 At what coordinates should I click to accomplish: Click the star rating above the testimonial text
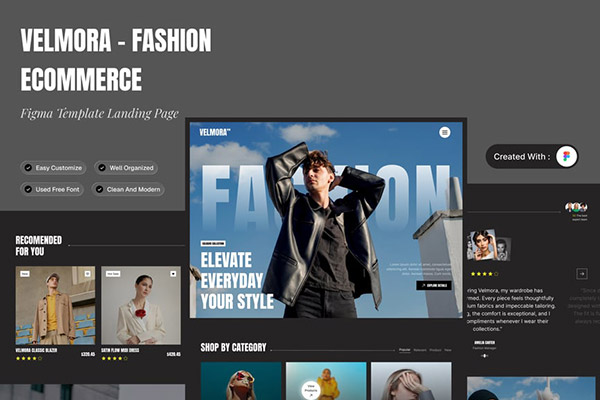484,274
